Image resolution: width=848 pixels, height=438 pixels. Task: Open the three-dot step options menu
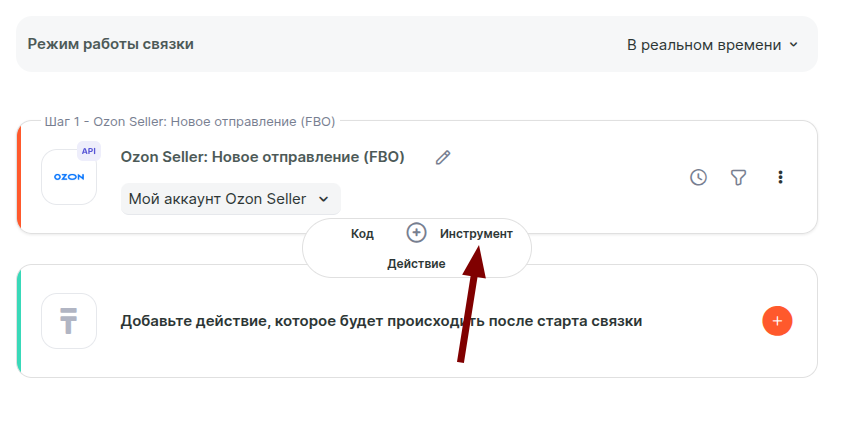coord(781,177)
